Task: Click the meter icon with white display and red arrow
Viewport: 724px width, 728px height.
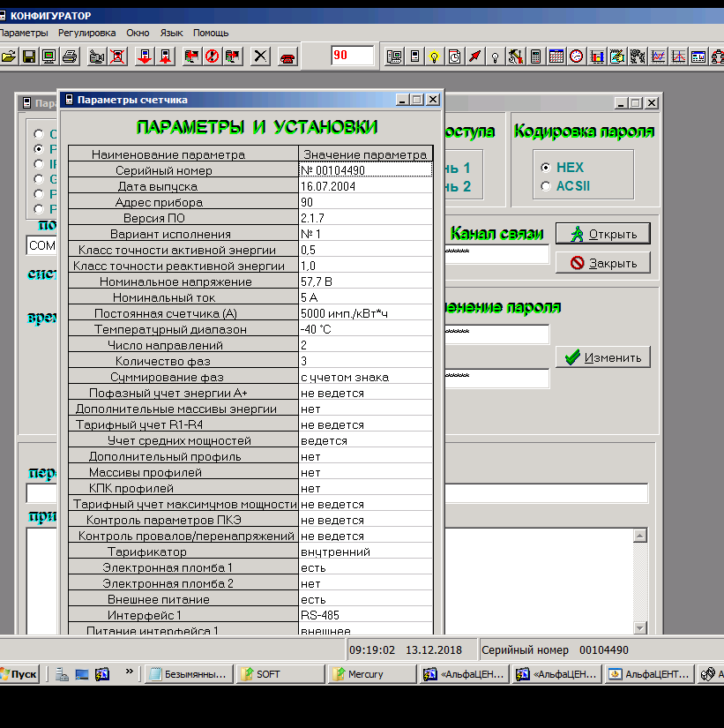Action: (x=165, y=56)
